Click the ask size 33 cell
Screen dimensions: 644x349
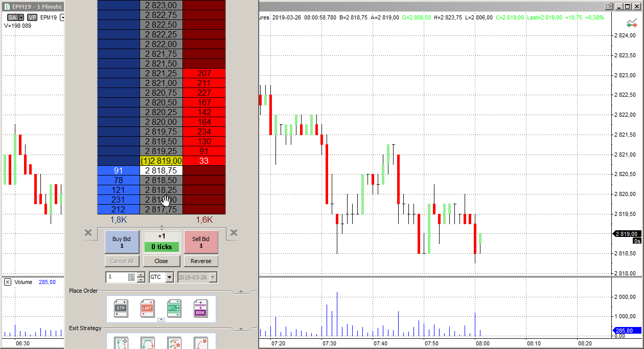pyautogui.click(x=204, y=161)
